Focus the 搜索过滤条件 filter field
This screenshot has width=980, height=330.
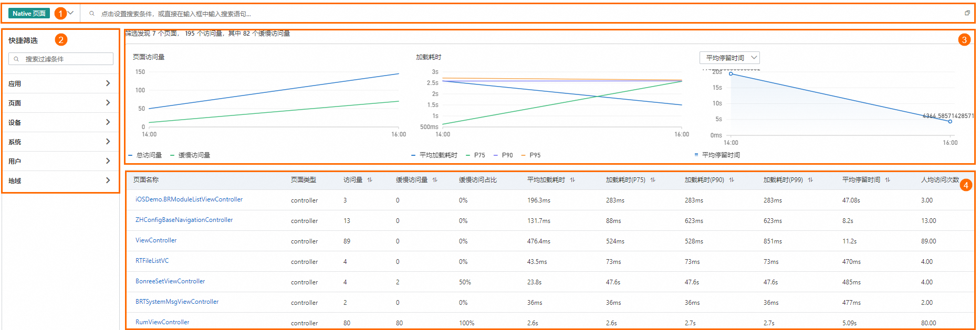tap(61, 59)
